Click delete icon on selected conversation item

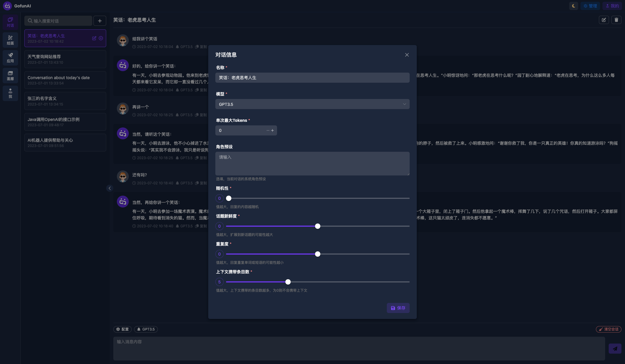[101, 38]
